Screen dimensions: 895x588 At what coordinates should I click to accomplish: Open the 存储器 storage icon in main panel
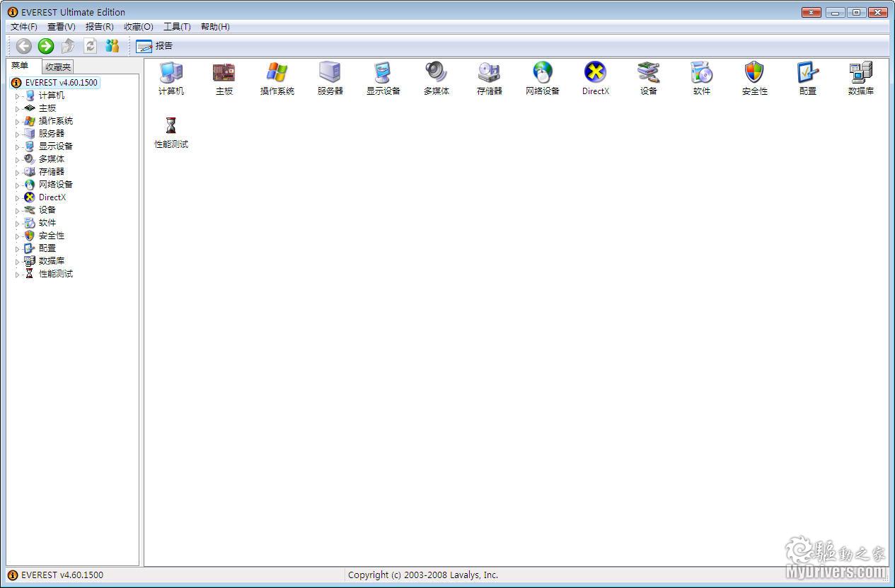[490, 78]
